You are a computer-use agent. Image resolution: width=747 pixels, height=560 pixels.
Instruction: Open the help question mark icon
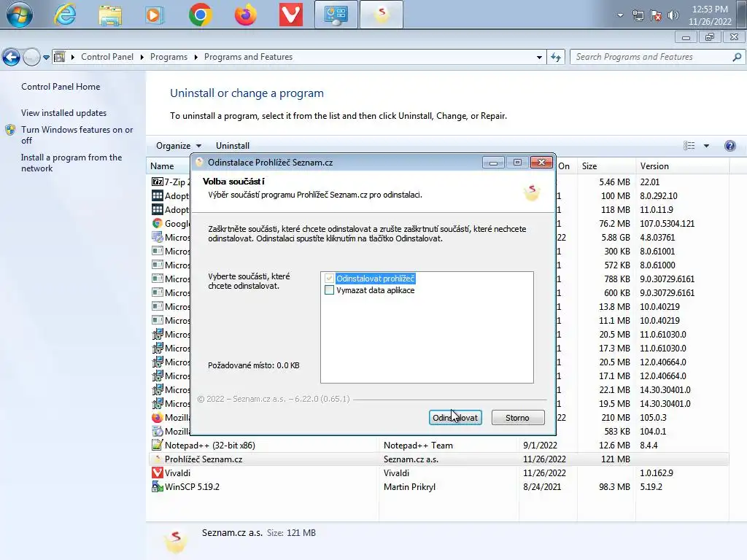tap(729, 146)
